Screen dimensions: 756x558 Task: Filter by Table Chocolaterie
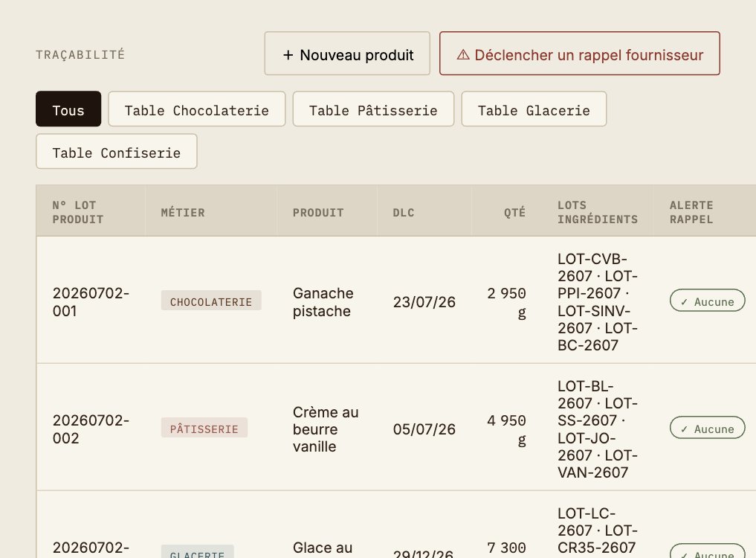click(x=197, y=109)
